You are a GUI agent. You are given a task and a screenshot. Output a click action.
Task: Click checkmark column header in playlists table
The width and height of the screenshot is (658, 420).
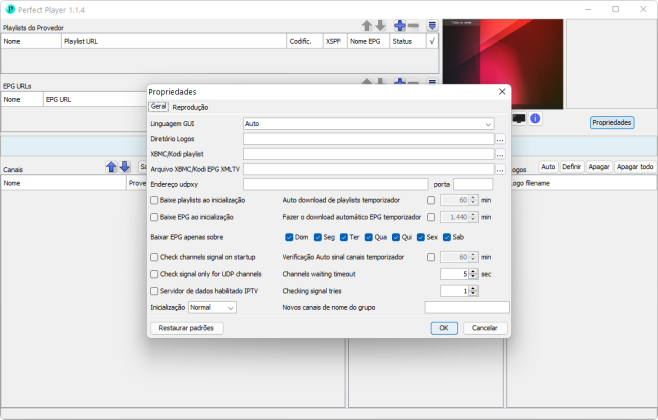pos(432,41)
